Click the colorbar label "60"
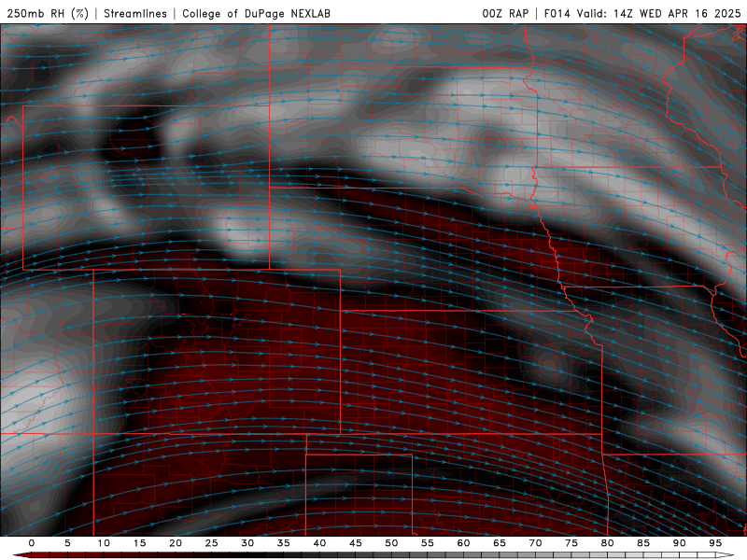The height and width of the screenshot is (560, 747). (x=463, y=543)
